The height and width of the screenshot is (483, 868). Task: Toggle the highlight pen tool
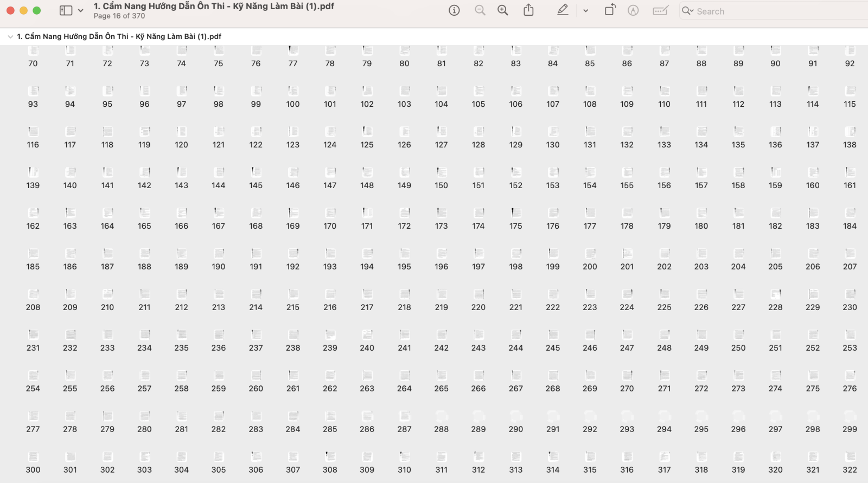[x=563, y=11]
